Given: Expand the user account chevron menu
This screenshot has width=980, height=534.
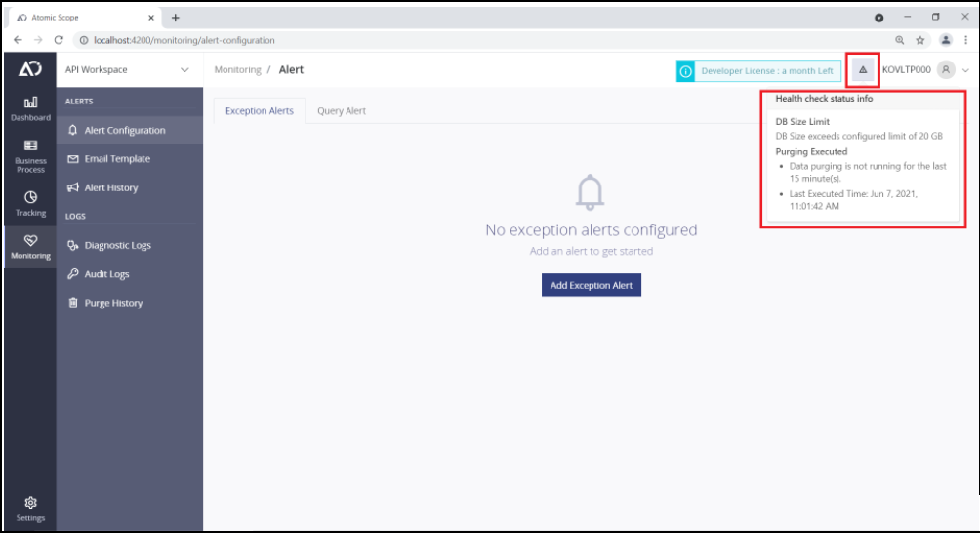Looking at the screenshot, I should tap(966, 70).
